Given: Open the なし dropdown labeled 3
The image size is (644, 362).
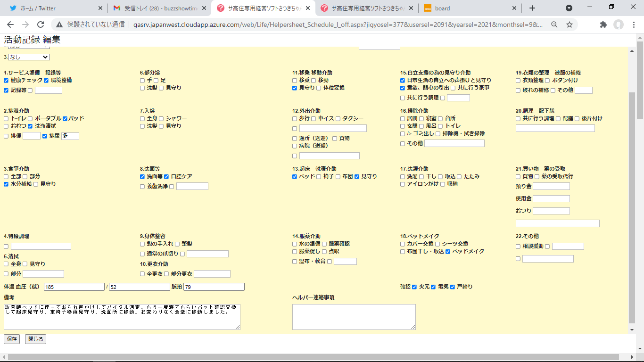Looking at the screenshot, I should (x=28, y=57).
